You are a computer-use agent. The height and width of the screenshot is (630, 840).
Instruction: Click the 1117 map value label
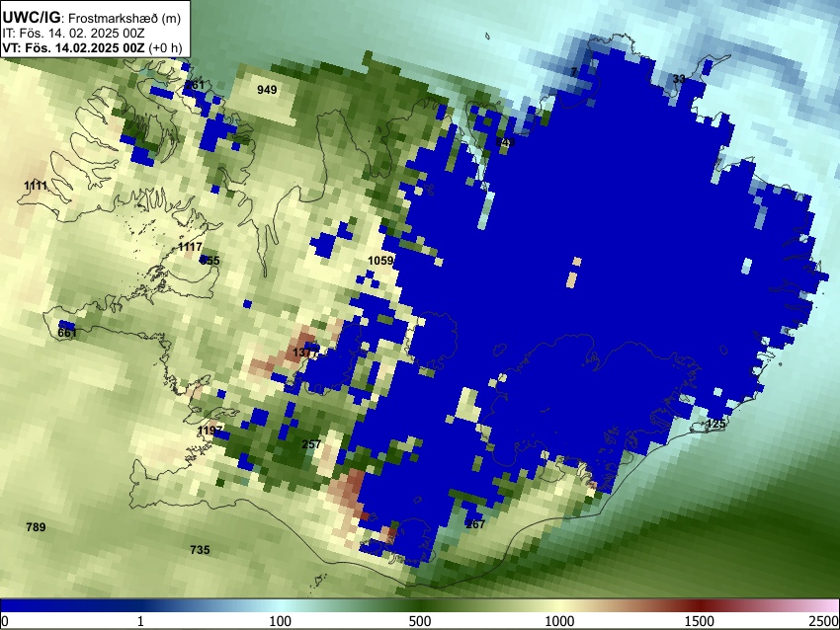[190, 247]
